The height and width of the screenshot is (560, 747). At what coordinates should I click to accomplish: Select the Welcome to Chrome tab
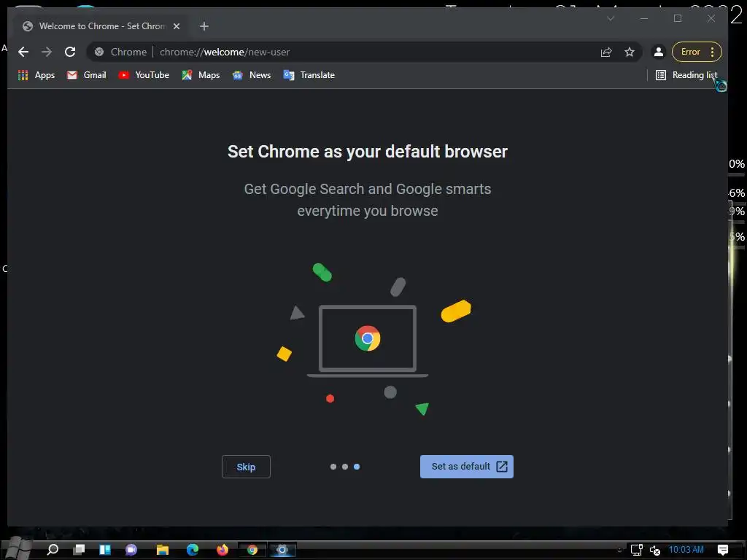click(x=101, y=26)
